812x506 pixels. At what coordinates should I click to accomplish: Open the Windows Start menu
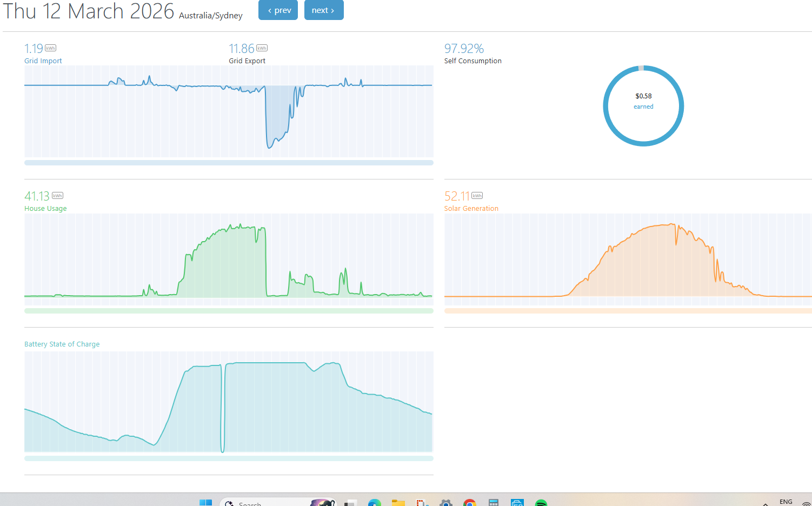pos(205,503)
